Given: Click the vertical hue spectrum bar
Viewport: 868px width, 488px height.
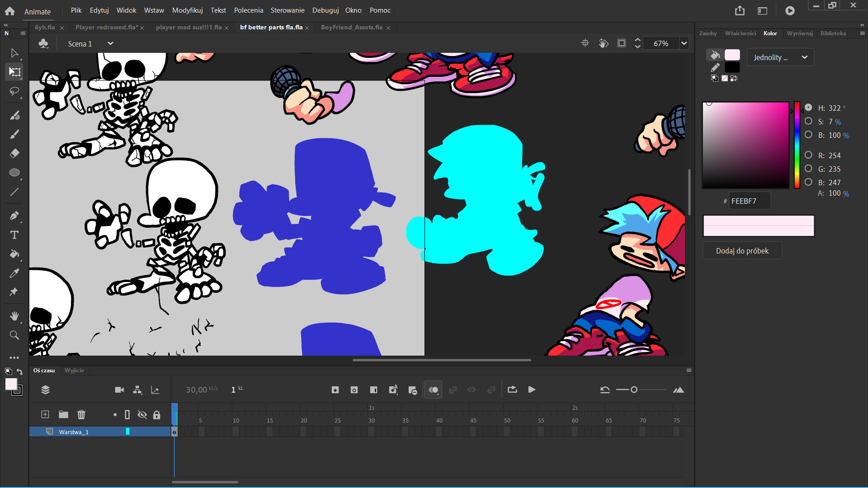Looking at the screenshot, I should [797, 145].
